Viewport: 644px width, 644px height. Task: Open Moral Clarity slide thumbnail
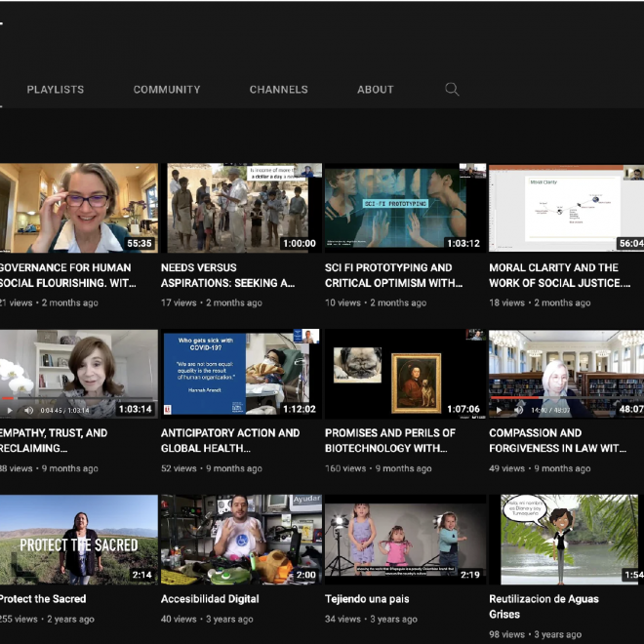(x=566, y=208)
